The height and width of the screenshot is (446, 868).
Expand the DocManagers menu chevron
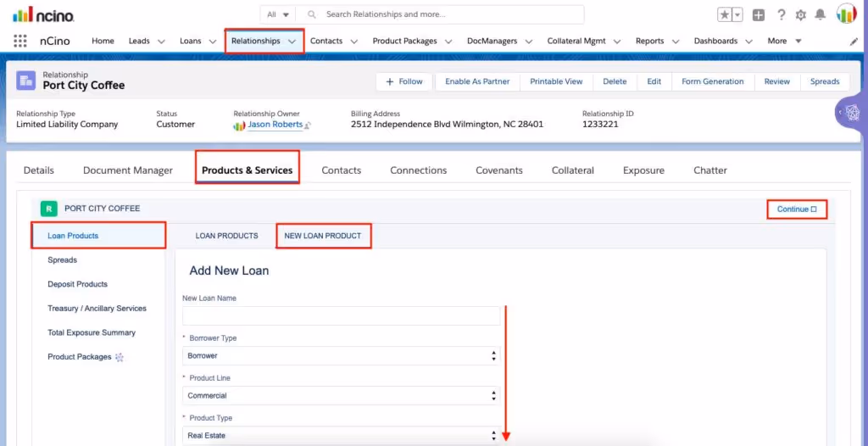[529, 42]
